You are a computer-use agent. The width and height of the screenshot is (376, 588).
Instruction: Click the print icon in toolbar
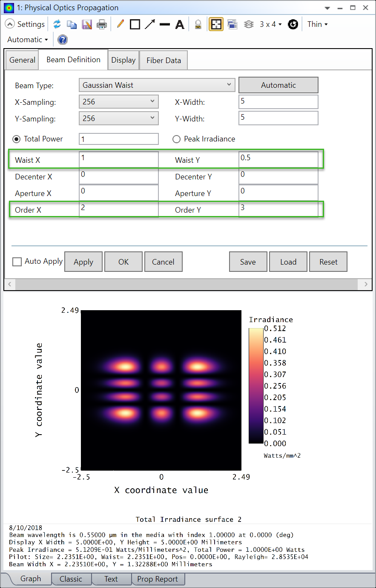[102, 24]
